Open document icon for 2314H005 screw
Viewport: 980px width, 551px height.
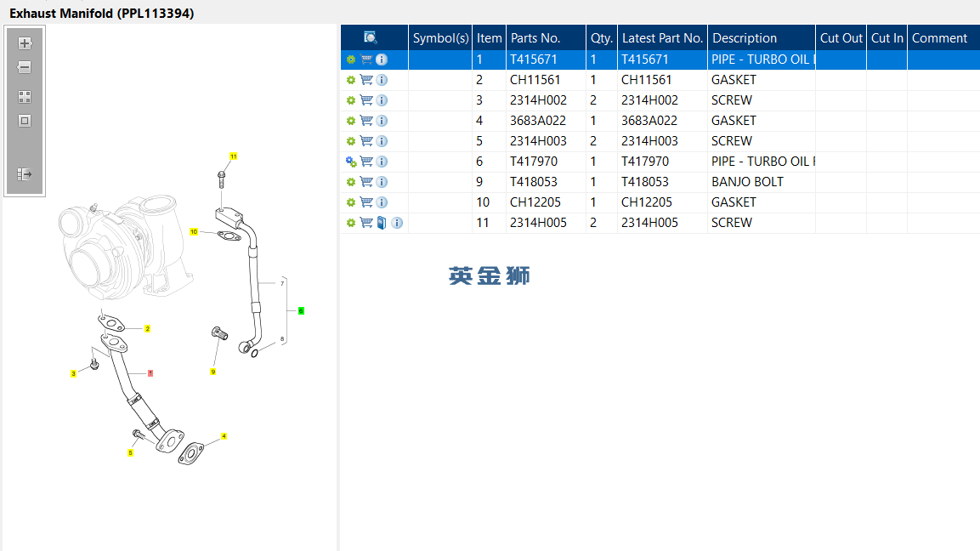click(x=382, y=223)
